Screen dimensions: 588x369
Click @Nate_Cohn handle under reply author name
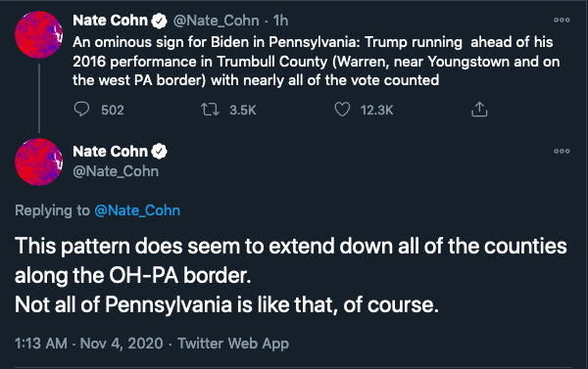[116, 171]
